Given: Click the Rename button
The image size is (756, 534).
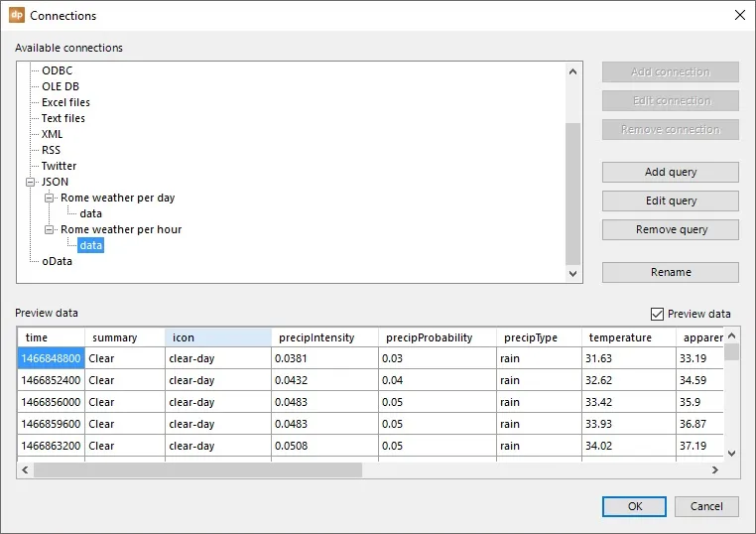Looking at the screenshot, I should coord(670,272).
